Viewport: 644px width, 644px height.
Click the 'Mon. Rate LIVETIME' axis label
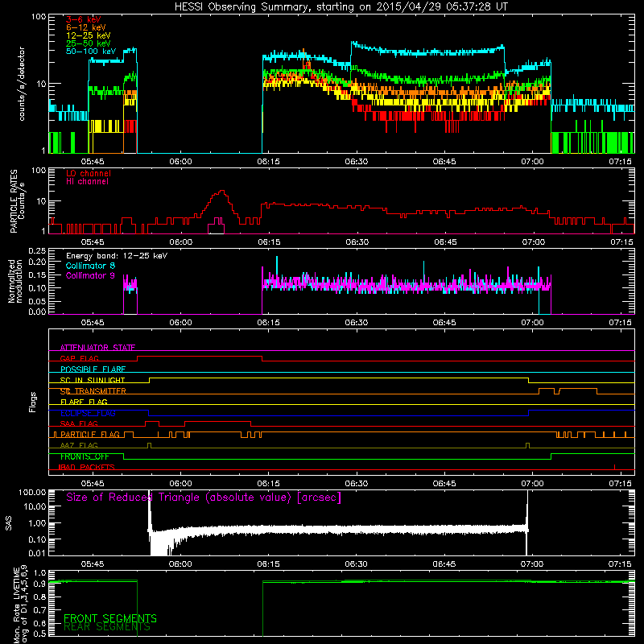click(20, 604)
